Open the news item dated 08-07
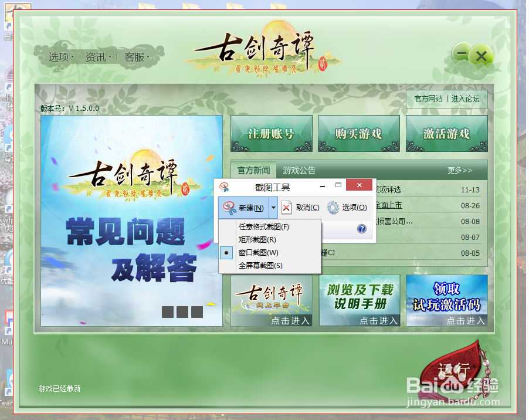 [x=429, y=237]
